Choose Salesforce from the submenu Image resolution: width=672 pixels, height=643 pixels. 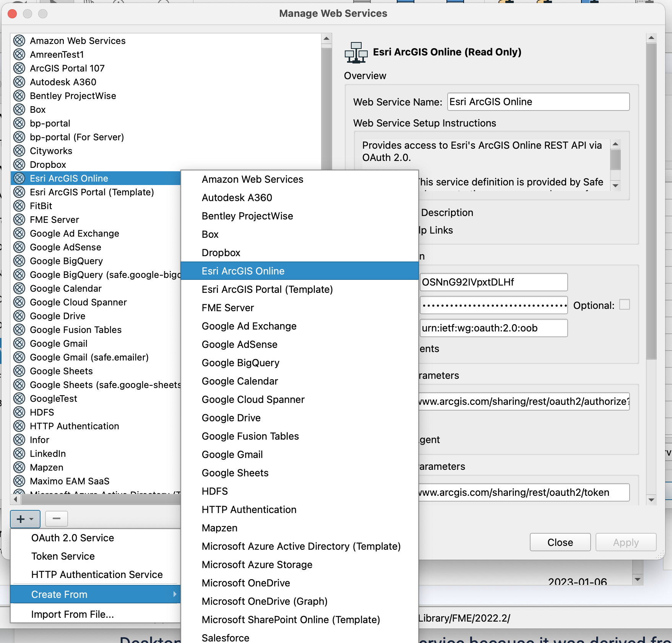pyautogui.click(x=300, y=637)
